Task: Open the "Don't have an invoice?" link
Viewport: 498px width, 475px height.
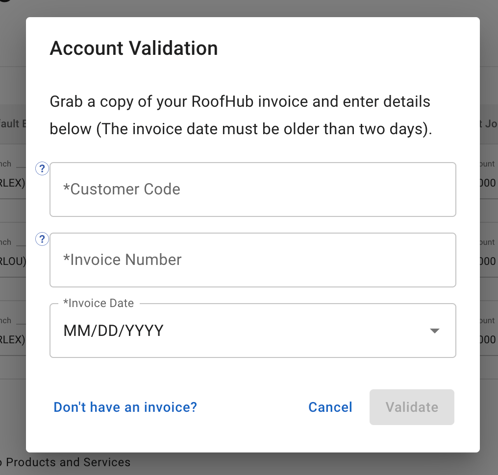Action: tap(125, 407)
